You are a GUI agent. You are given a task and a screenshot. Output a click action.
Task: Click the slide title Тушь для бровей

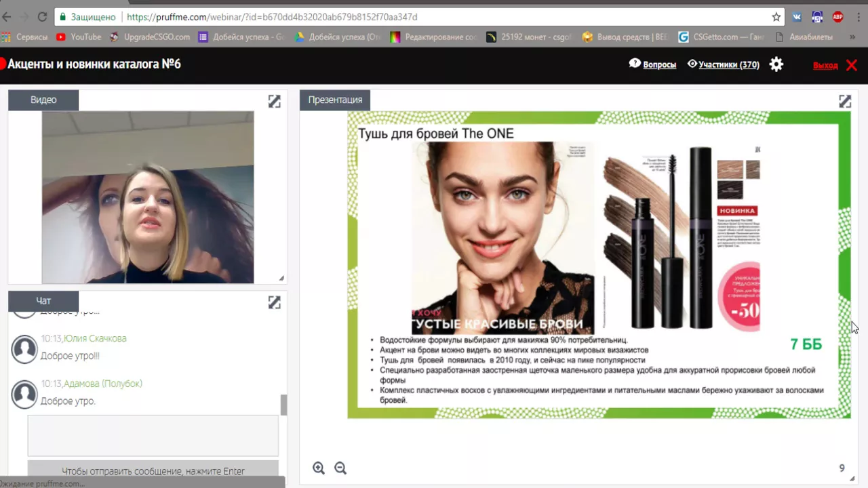(x=436, y=134)
